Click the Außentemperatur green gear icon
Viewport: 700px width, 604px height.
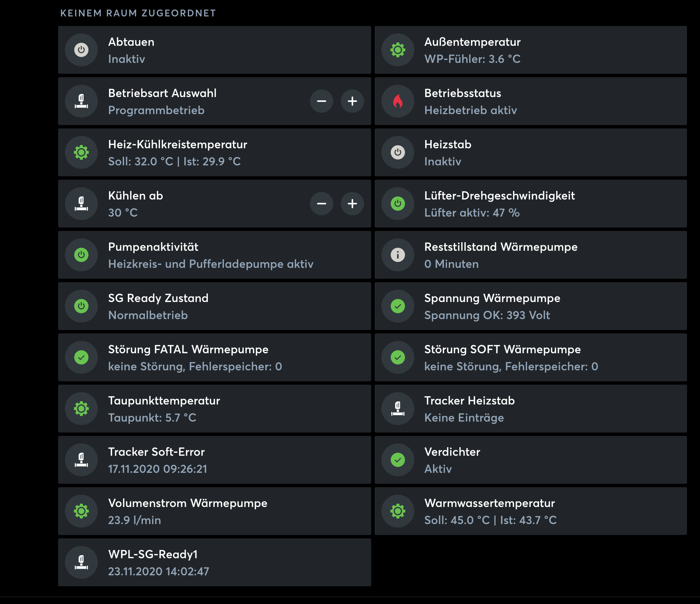coord(398,50)
